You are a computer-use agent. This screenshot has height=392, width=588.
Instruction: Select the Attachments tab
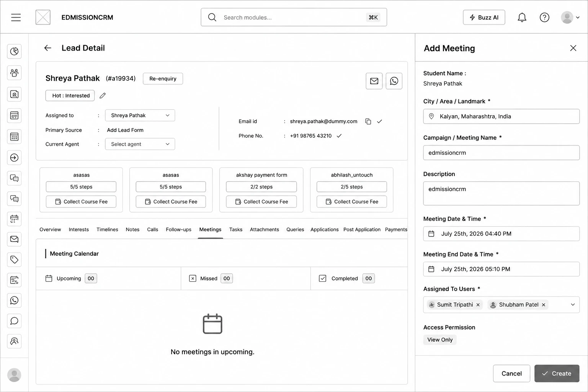tap(265, 230)
